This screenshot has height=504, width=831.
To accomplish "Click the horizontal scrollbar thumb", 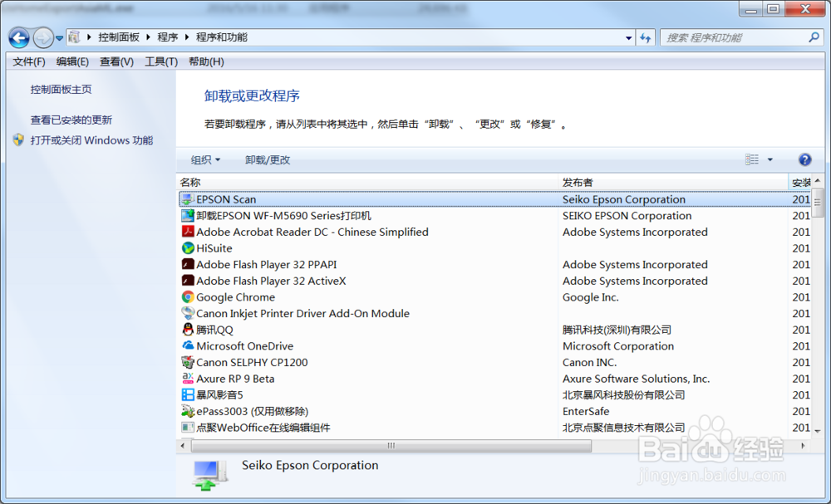I will click(391, 446).
